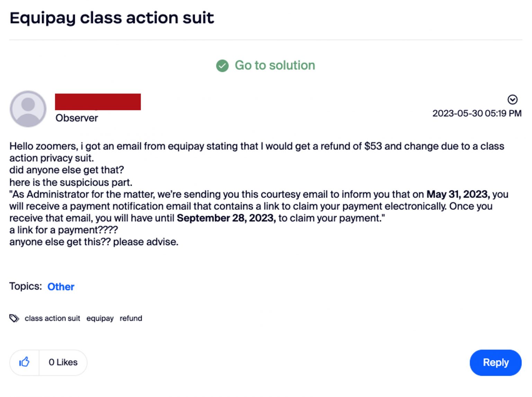
Task: Select the class action suit tag
Action: (x=52, y=318)
